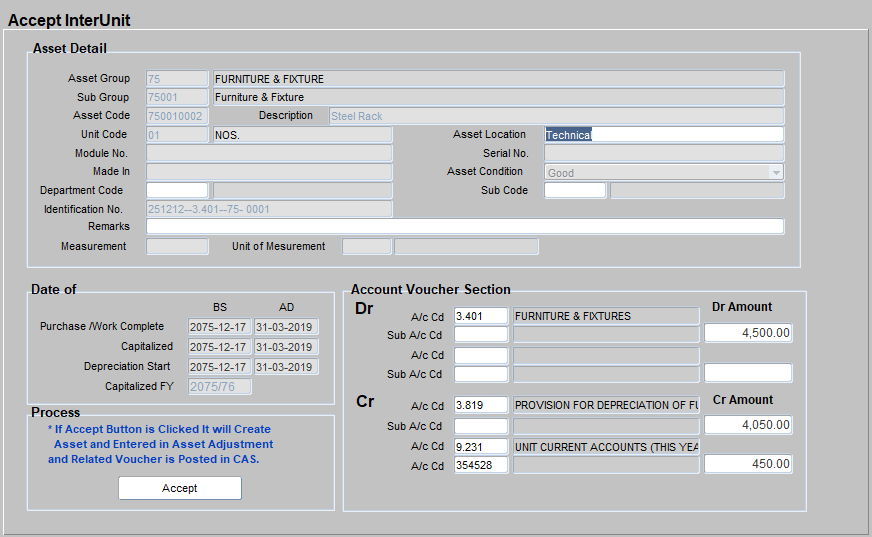Click the Dr A/c Cd field showing 3.401

(x=481, y=316)
